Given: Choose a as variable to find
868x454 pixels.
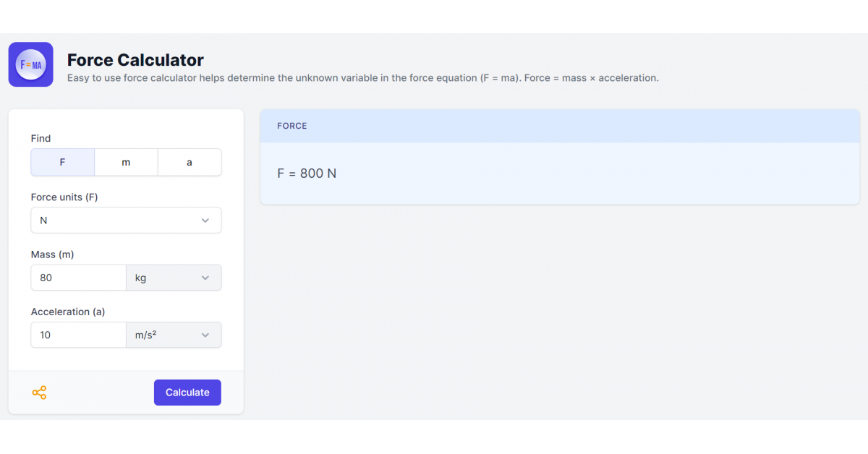Looking at the screenshot, I should click(x=190, y=163).
